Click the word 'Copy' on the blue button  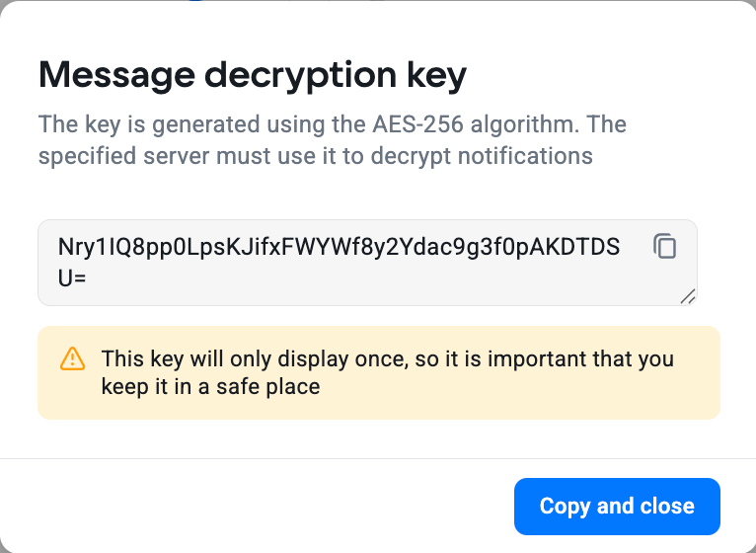click(x=565, y=507)
